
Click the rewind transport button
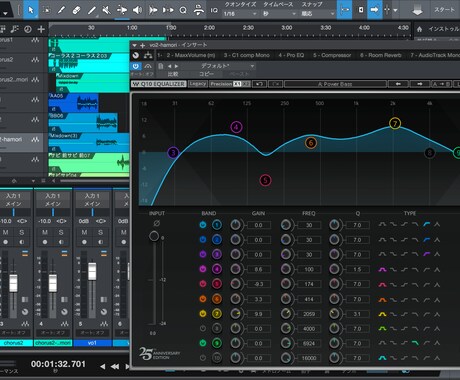(115, 366)
